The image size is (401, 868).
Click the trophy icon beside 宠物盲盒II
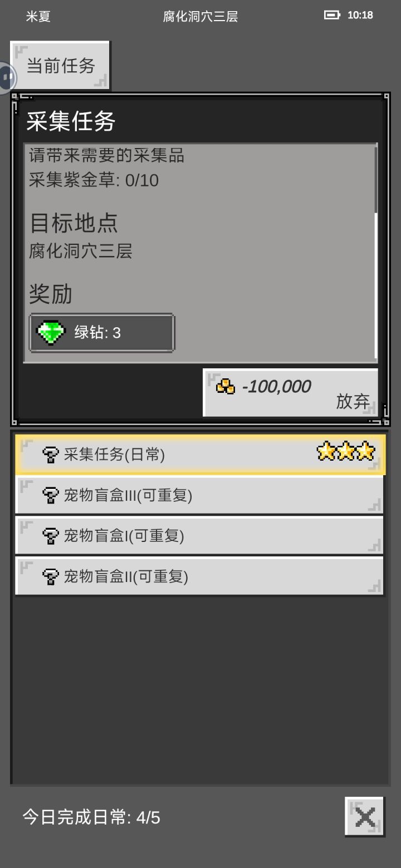[x=50, y=576]
